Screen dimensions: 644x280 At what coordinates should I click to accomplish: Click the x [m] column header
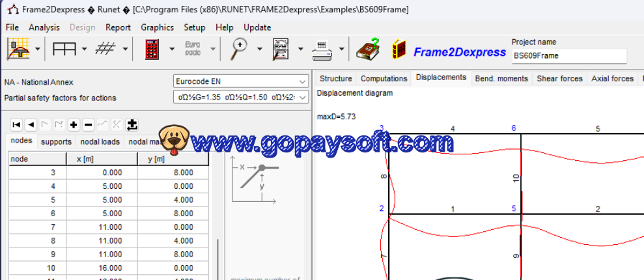point(102,159)
